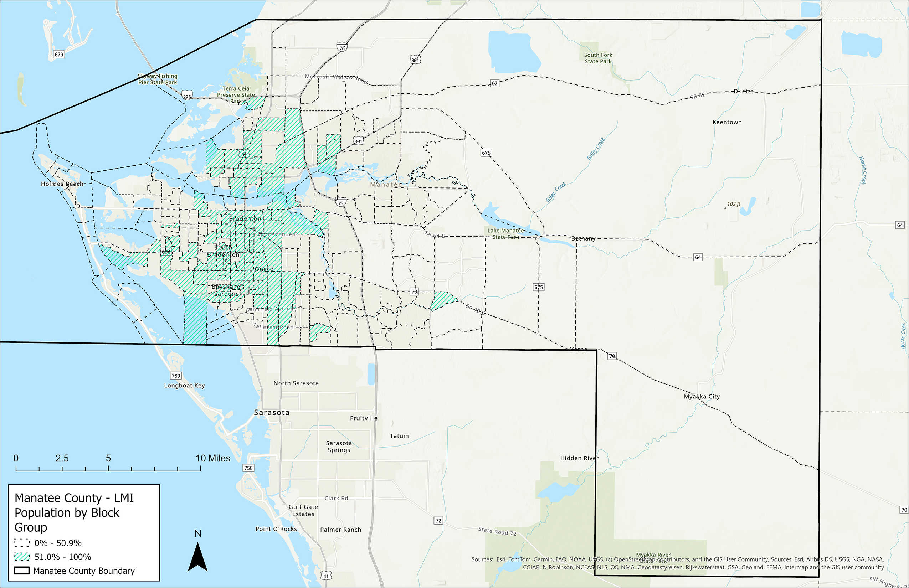Screen dimensions: 909x588
Task: Click the route 62 highway shield
Action: point(494,83)
